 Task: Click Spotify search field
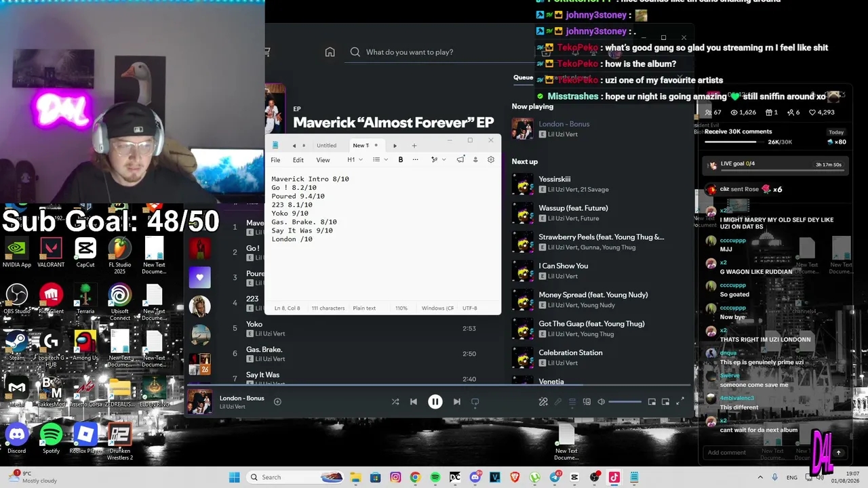(441, 52)
